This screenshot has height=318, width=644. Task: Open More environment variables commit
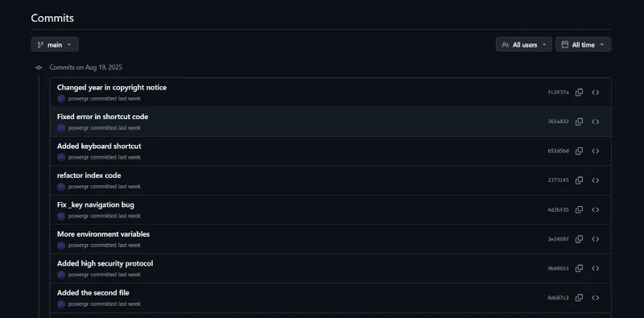[104, 234]
